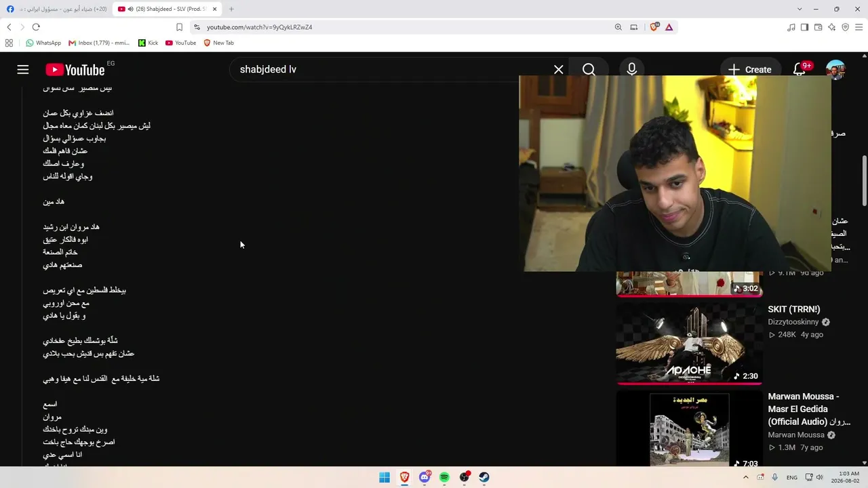Viewport: 868px width, 488px height.
Task: Bookmark this page
Action: pos(179,27)
